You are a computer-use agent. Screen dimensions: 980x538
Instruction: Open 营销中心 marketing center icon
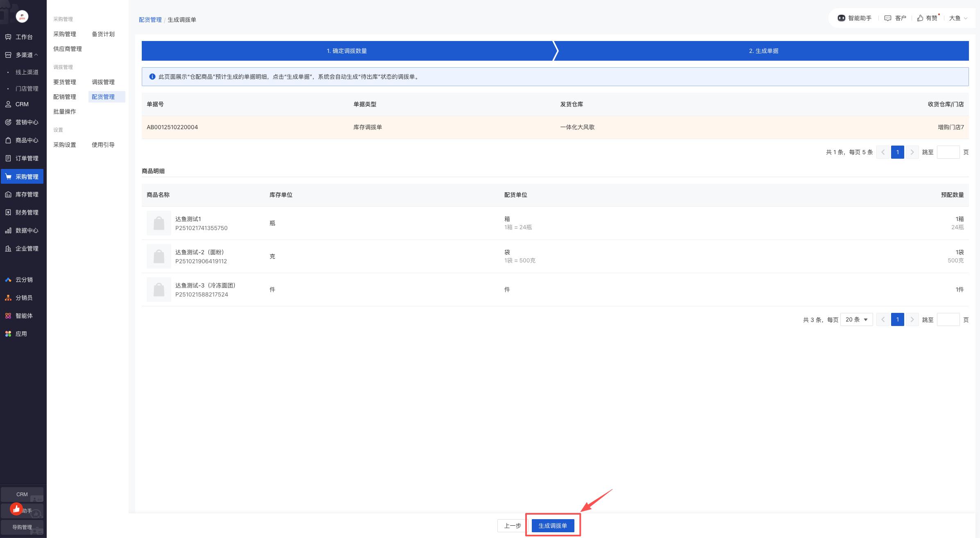(8, 122)
